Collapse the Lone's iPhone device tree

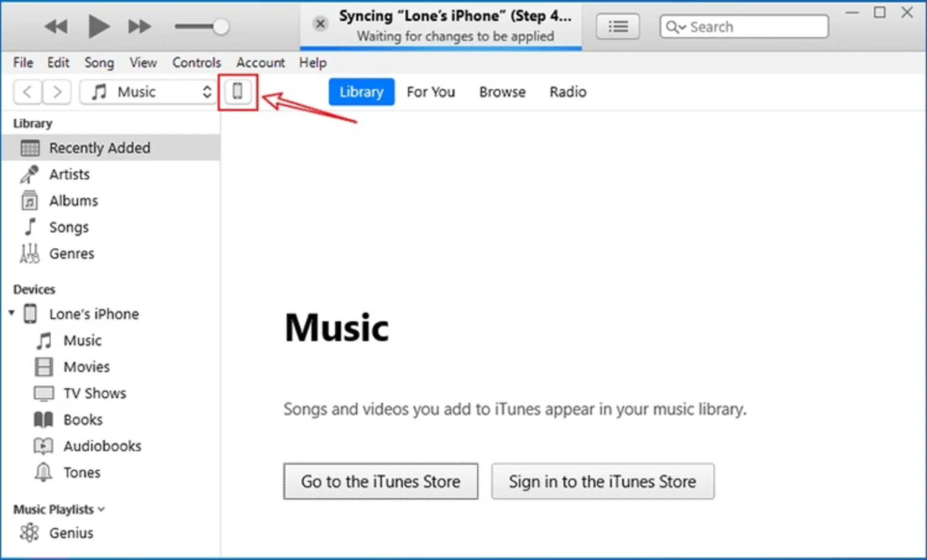pos(12,313)
